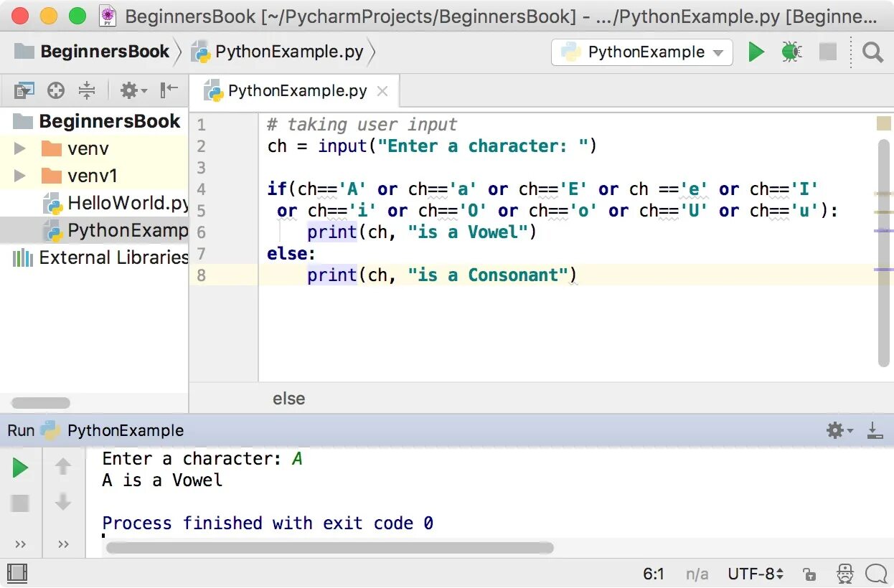The height and width of the screenshot is (588, 894).
Task: Click the editor inspection status square
Action: coord(884,124)
